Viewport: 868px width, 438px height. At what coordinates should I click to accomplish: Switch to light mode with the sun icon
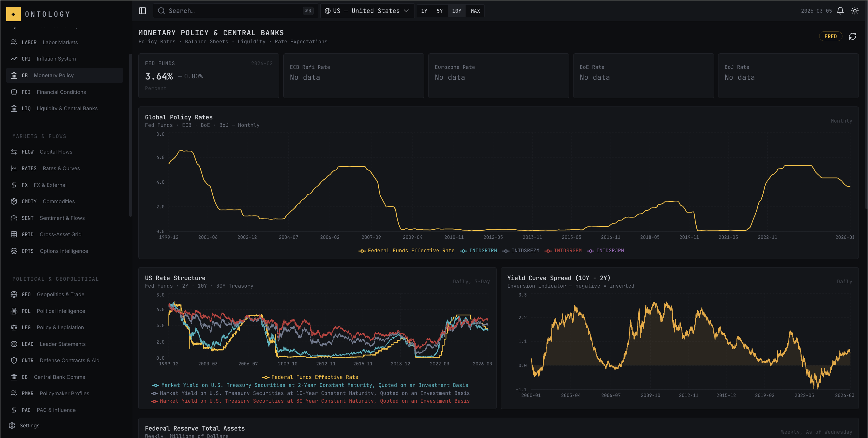click(x=855, y=10)
